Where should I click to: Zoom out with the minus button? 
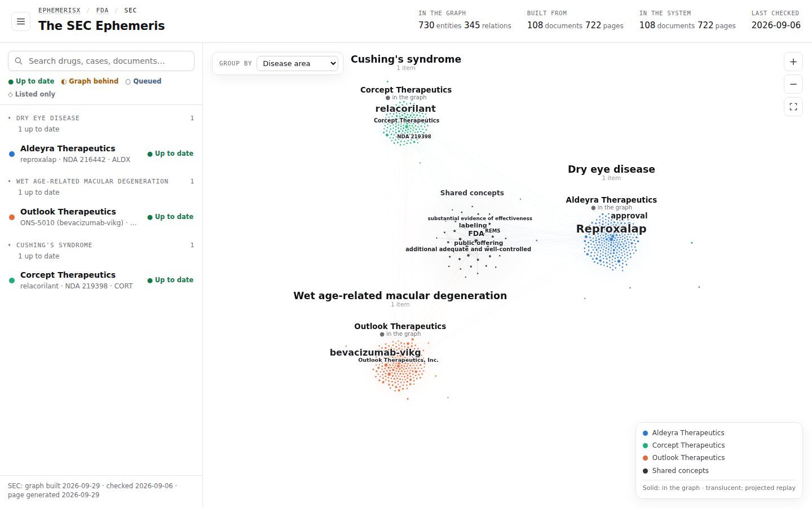coord(793,84)
